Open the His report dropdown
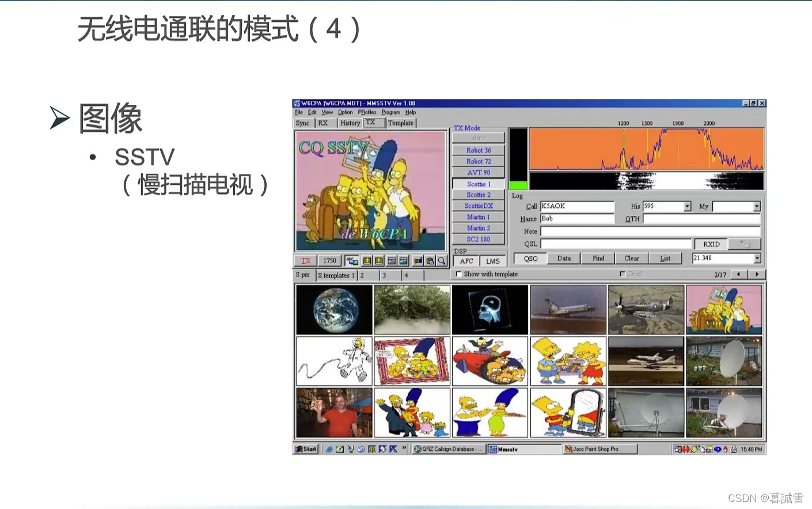 coord(687,206)
